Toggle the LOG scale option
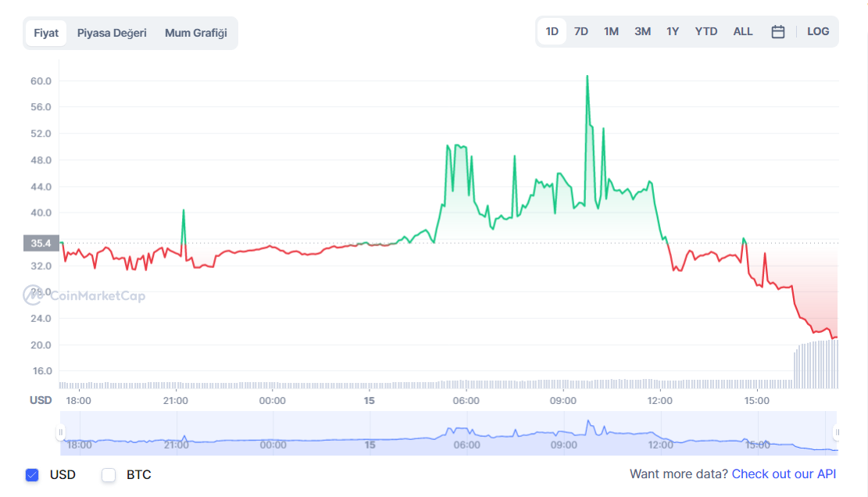The width and height of the screenshot is (868, 497). tap(818, 32)
